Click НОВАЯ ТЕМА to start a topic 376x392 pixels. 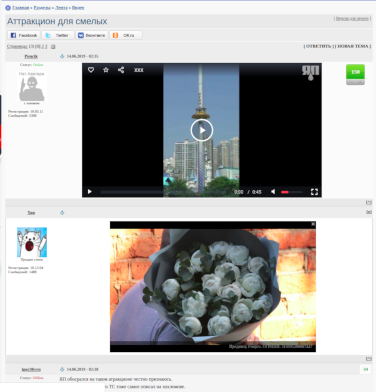pyautogui.click(x=353, y=46)
